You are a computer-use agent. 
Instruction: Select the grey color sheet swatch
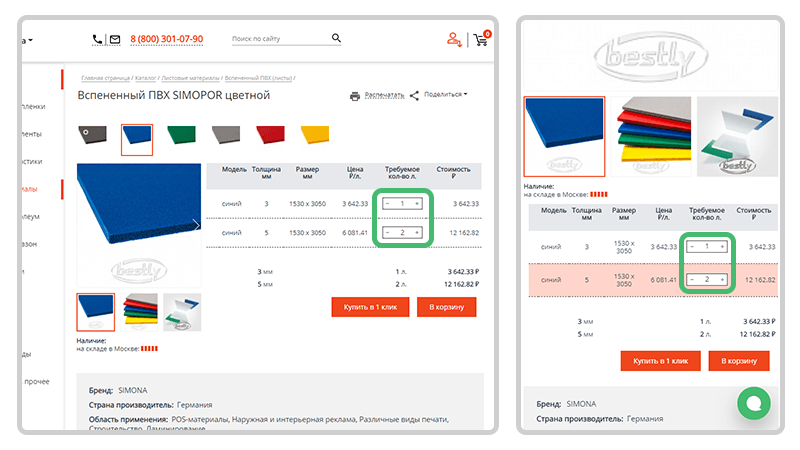pyautogui.click(x=226, y=135)
